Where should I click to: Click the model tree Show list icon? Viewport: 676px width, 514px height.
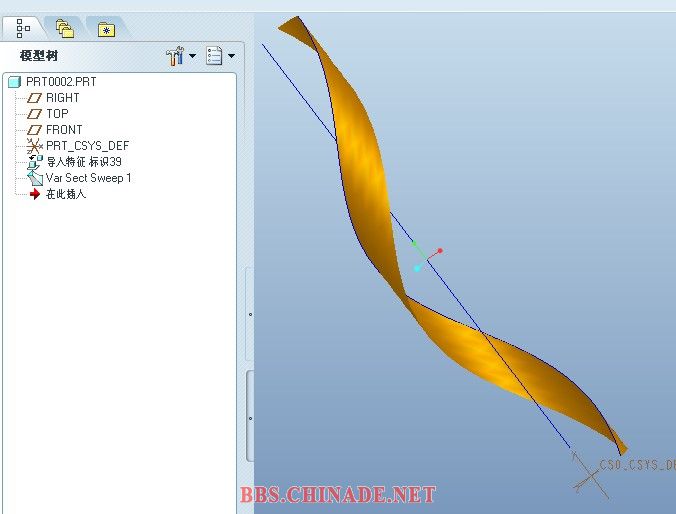tap(214, 56)
